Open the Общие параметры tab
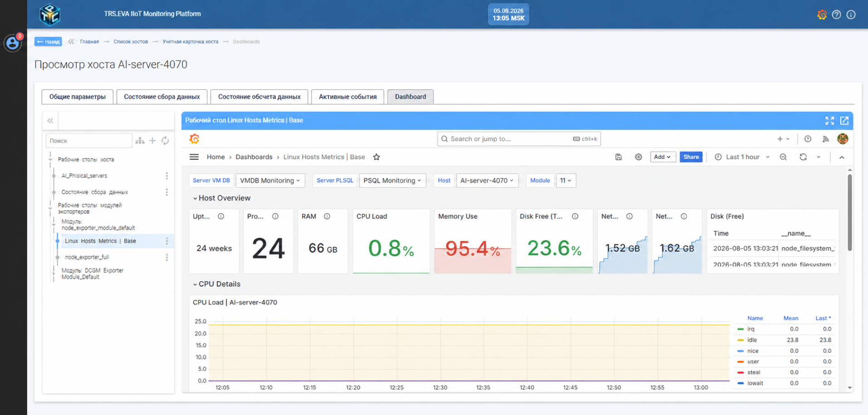Image resolution: width=868 pixels, height=415 pixels. [x=78, y=97]
